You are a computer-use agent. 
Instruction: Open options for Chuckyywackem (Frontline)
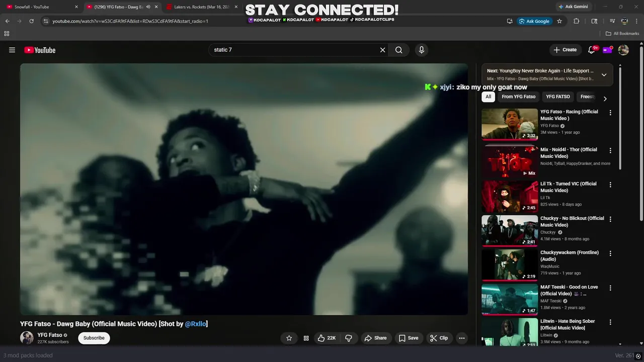point(610,253)
